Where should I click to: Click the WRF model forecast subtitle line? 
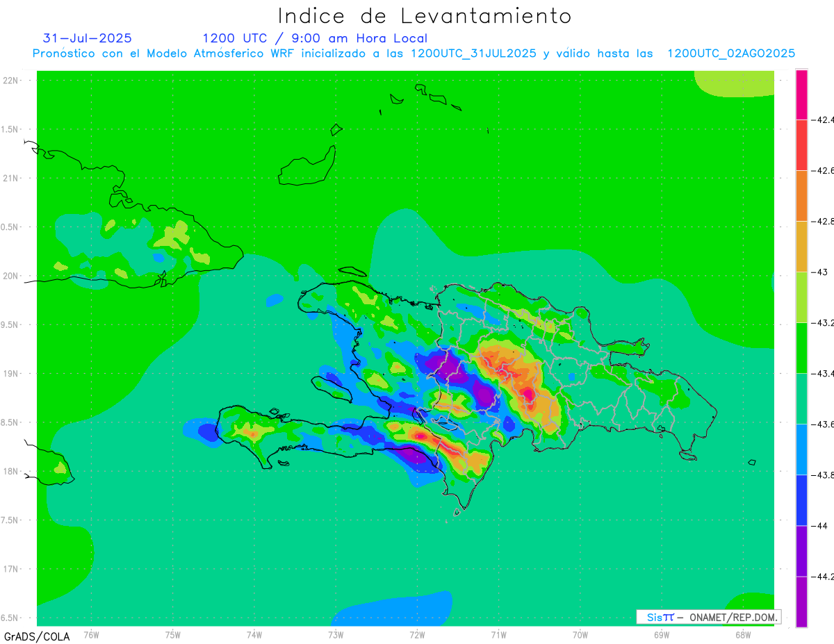tap(414, 53)
